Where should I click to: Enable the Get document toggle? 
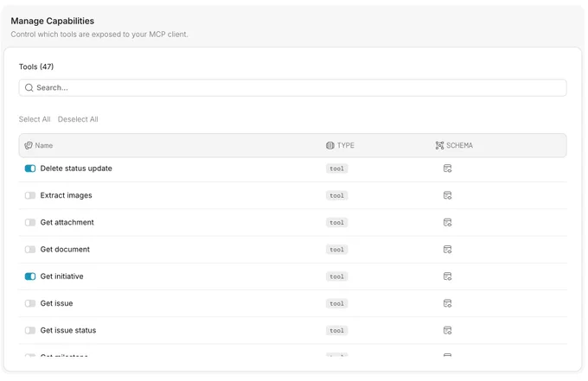coord(30,250)
